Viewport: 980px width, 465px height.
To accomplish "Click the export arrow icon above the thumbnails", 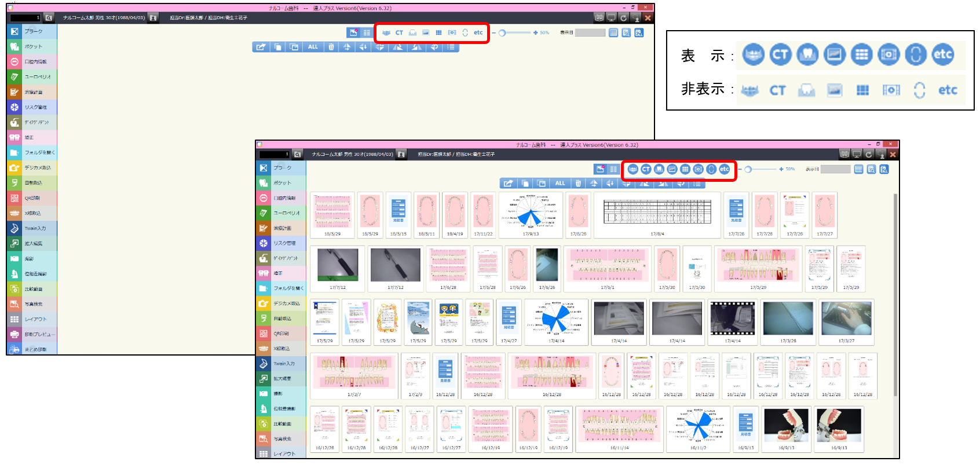I will 508,183.
